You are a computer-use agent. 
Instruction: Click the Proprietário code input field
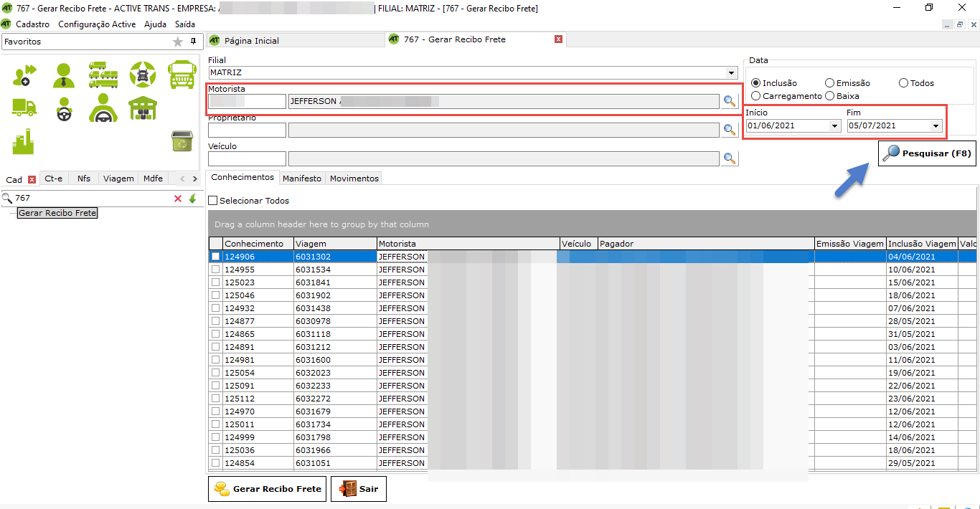[247, 130]
